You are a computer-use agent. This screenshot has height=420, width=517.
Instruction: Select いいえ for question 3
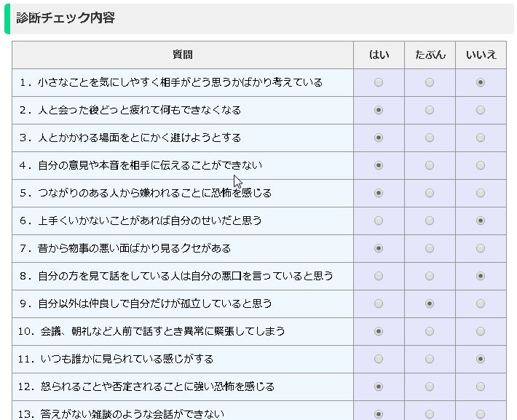(x=481, y=138)
